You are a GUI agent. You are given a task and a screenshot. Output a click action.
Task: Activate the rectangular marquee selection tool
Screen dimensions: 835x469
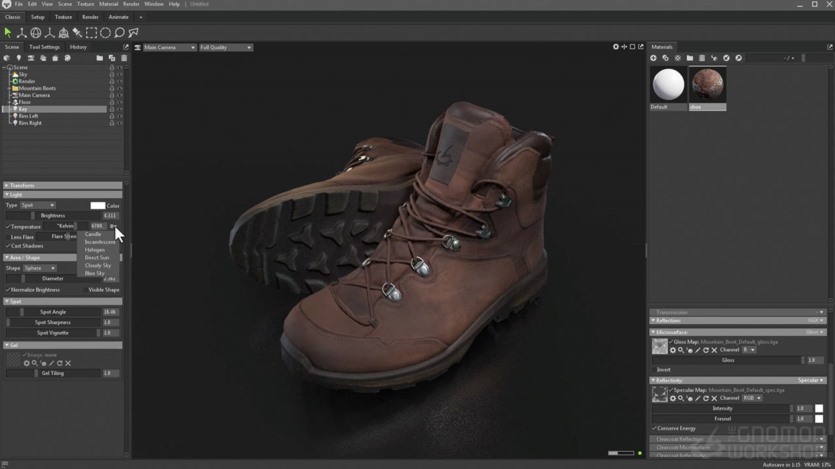92,33
